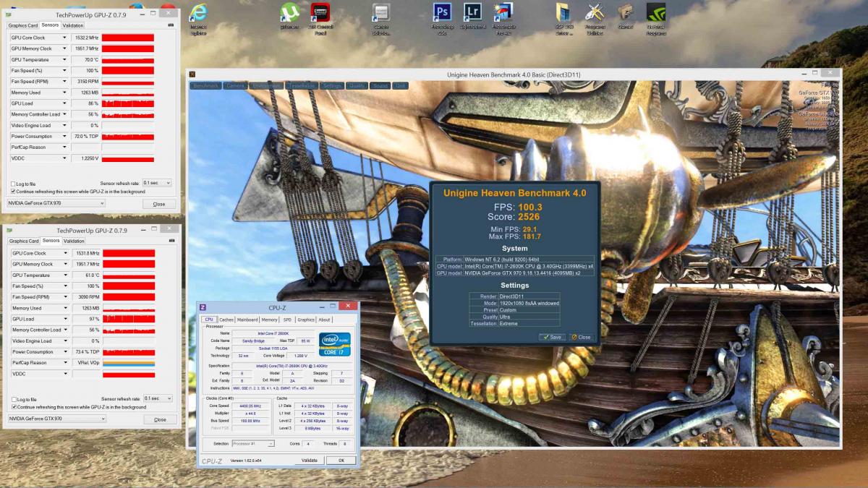The height and width of the screenshot is (488, 868).
Task: Open Power Consumption dropdown in upper GPU-Z
Action: tap(65, 136)
